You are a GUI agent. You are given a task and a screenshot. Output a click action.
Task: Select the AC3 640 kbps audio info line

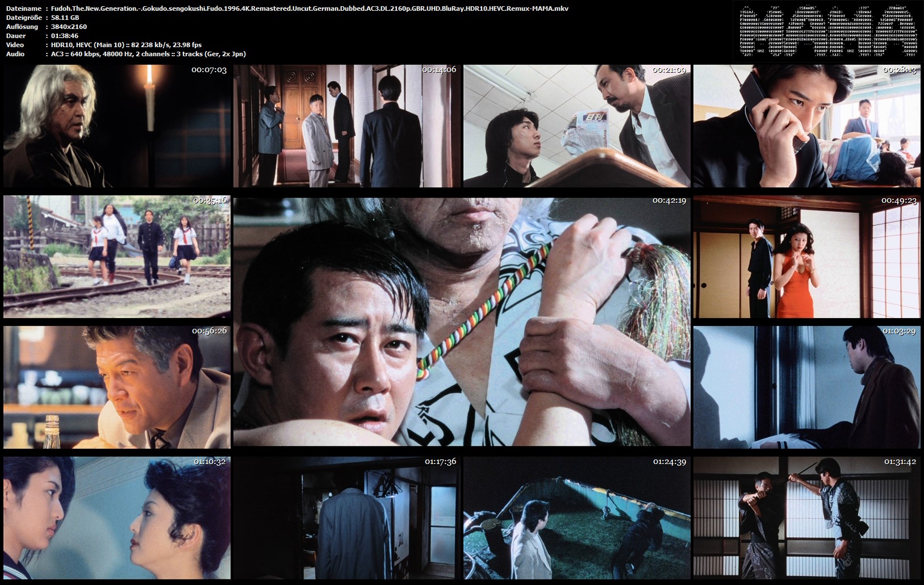click(148, 54)
